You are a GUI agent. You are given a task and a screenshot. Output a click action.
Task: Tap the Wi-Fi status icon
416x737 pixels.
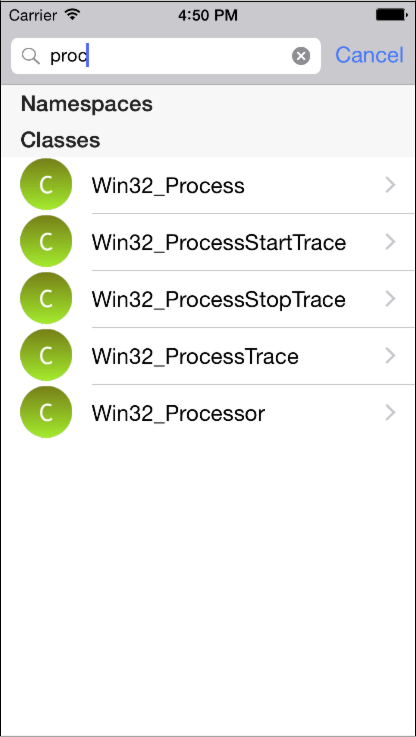coord(72,15)
